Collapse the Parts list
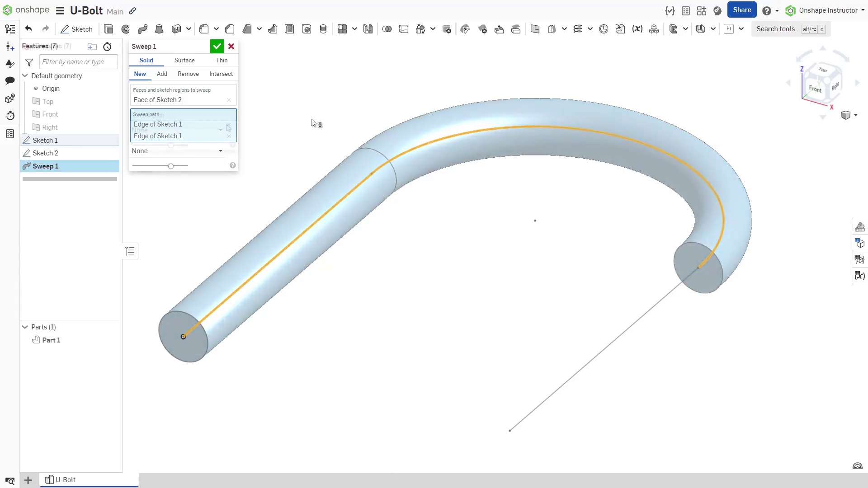The height and width of the screenshot is (488, 868). [25, 327]
